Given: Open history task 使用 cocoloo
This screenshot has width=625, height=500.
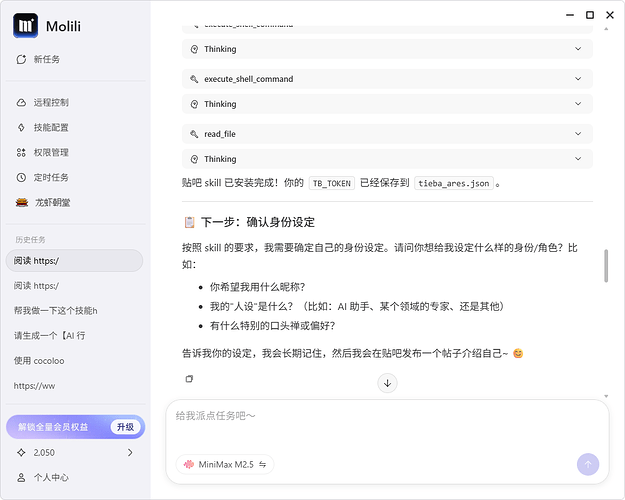Looking at the screenshot, I should tap(39, 361).
